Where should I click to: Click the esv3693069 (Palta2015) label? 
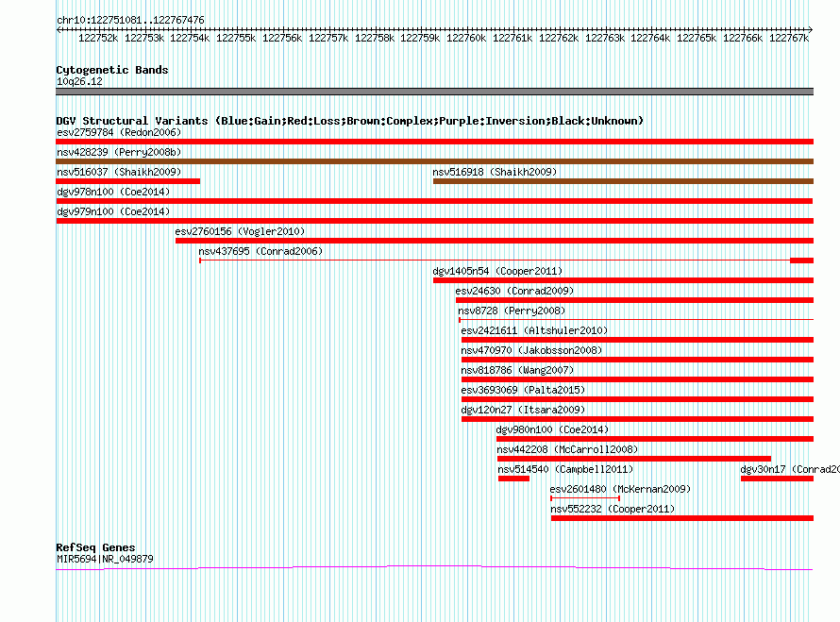click(523, 390)
